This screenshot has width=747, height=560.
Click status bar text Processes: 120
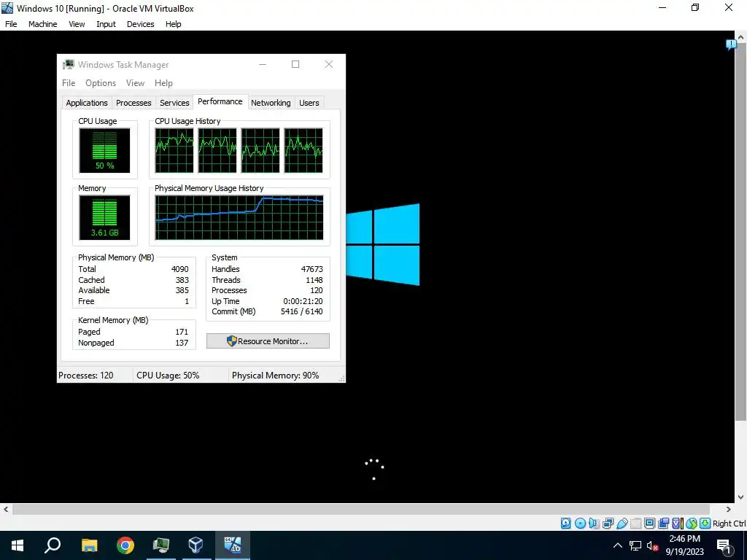[86, 376]
